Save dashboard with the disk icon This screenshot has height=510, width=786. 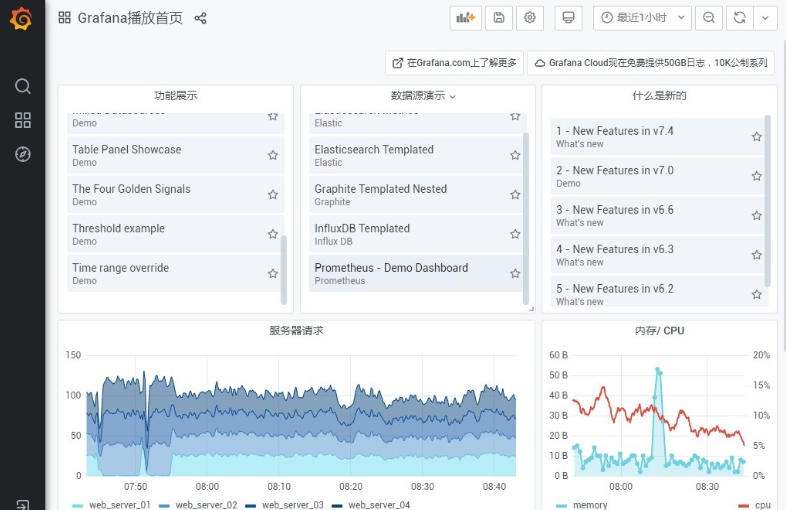click(498, 18)
